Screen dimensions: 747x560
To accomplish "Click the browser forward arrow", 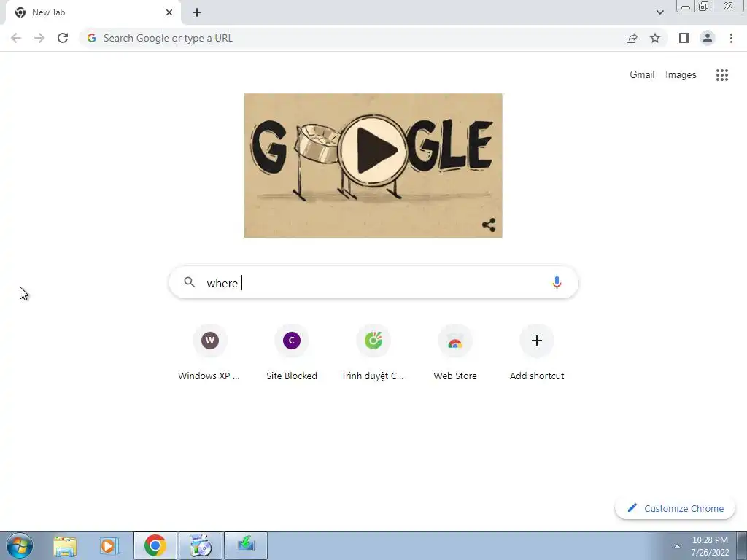I will [x=39, y=38].
